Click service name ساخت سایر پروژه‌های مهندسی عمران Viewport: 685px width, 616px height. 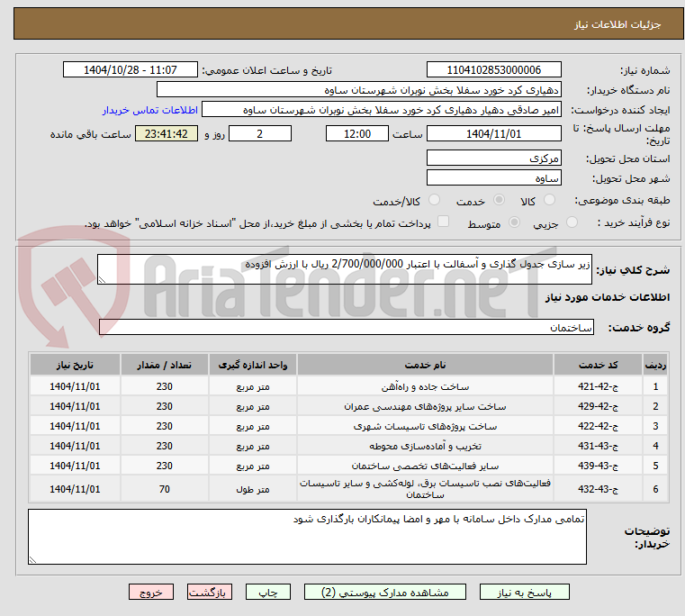pos(425,406)
